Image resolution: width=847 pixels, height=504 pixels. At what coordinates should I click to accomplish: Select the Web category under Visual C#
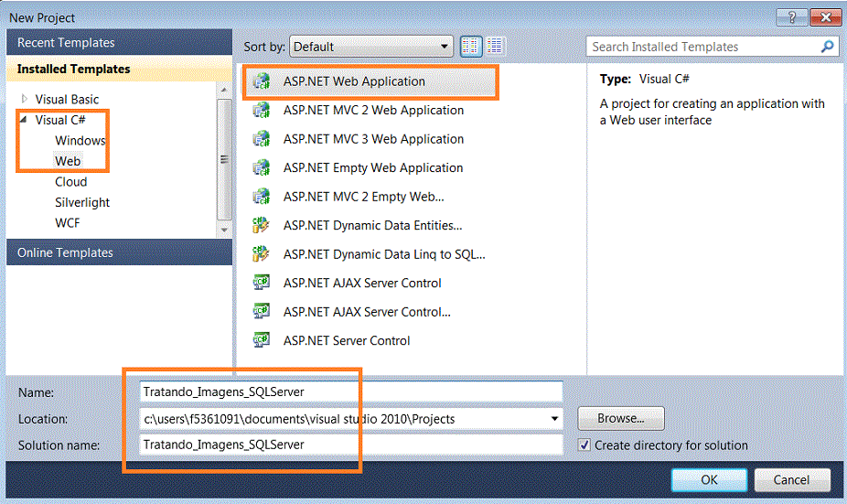coord(68,161)
